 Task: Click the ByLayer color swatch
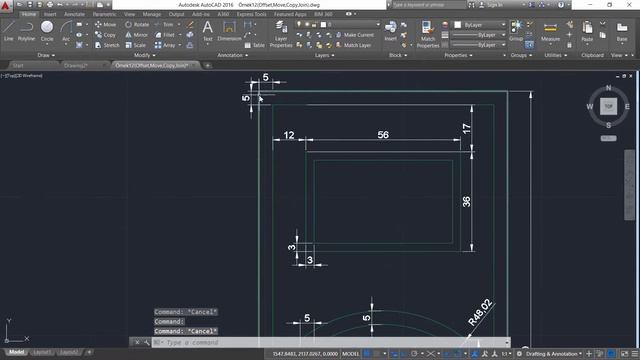coord(458,25)
